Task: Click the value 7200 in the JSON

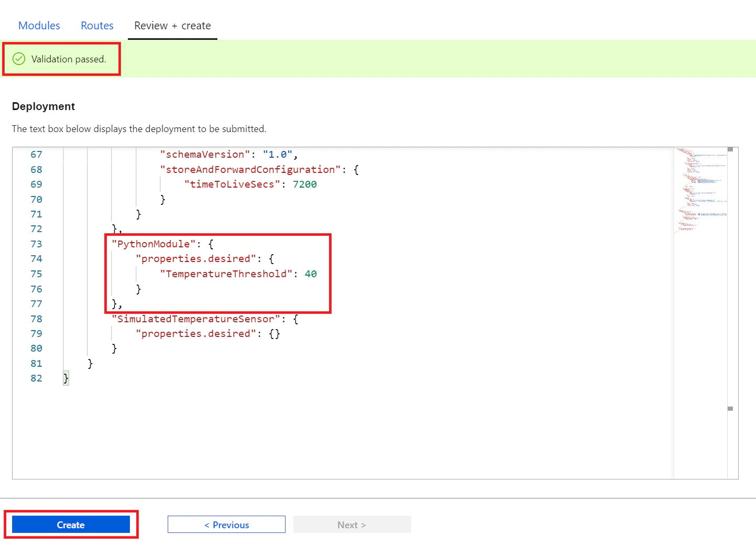Action: (305, 184)
